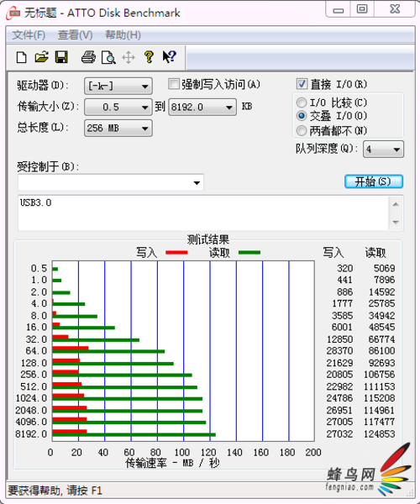The height and width of the screenshot is (504, 420).
Task: Click the move crosshair toolbar icon
Action: (129, 57)
